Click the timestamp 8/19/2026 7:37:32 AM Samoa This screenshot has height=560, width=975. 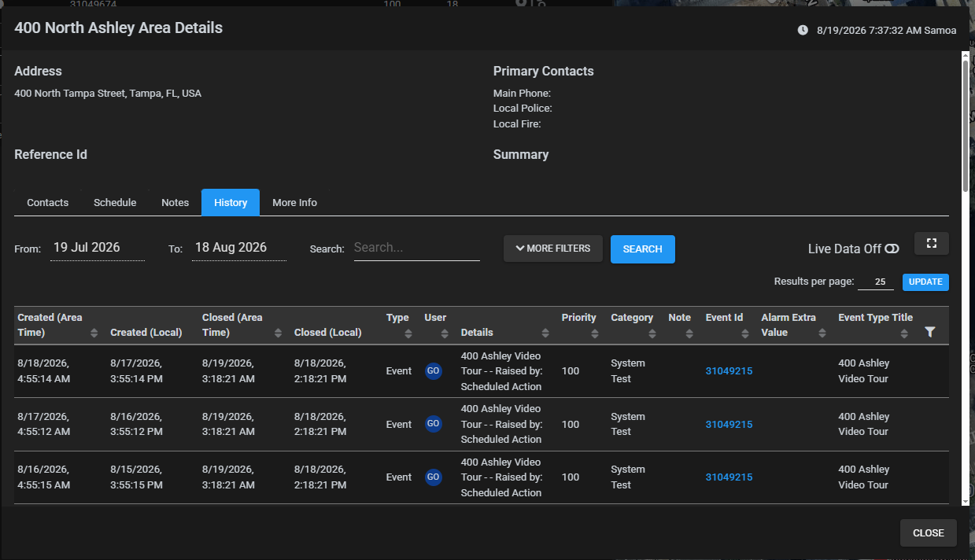(x=887, y=31)
